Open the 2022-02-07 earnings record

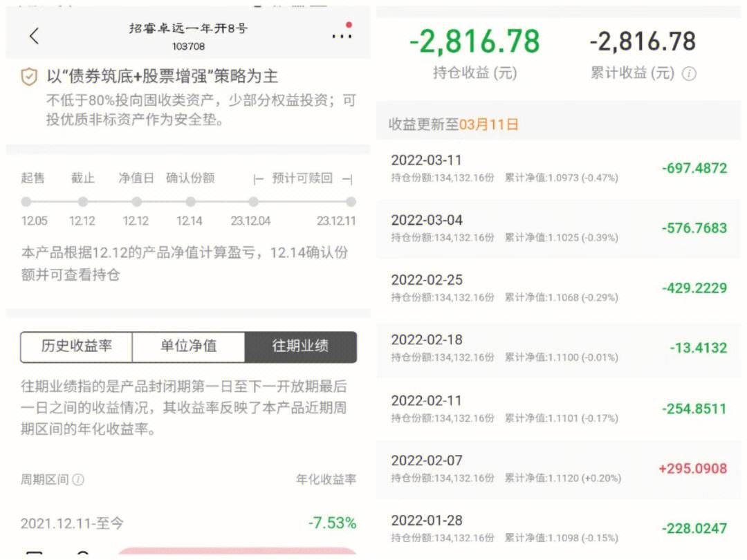558,469
